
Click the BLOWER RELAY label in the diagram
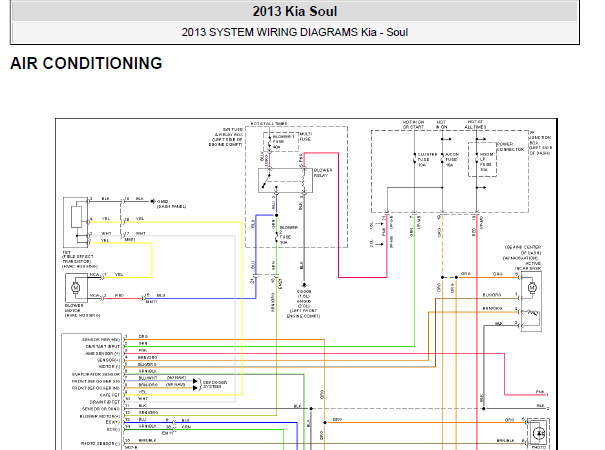[x=323, y=173]
